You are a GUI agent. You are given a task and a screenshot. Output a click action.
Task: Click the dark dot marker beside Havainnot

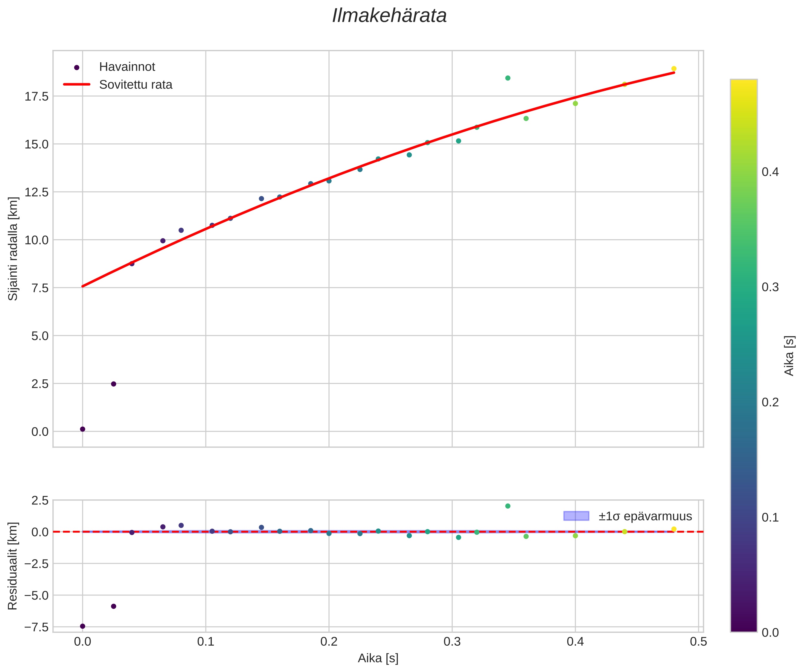(77, 67)
